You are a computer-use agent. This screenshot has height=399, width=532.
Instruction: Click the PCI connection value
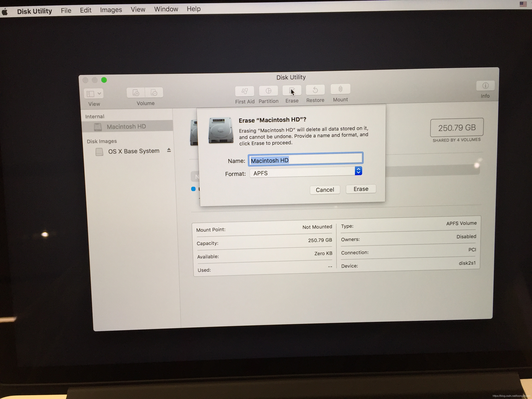[472, 250]
